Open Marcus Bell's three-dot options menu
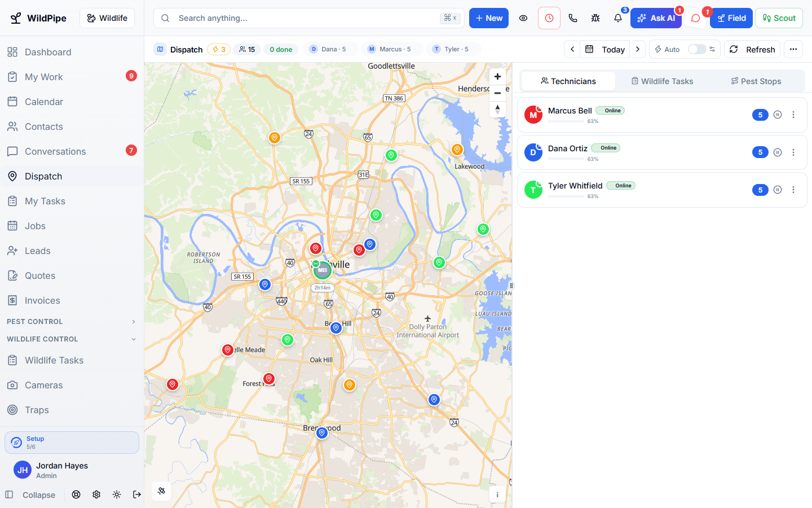Viewport: 812px width, 508px height. click(x=793, y=115)
